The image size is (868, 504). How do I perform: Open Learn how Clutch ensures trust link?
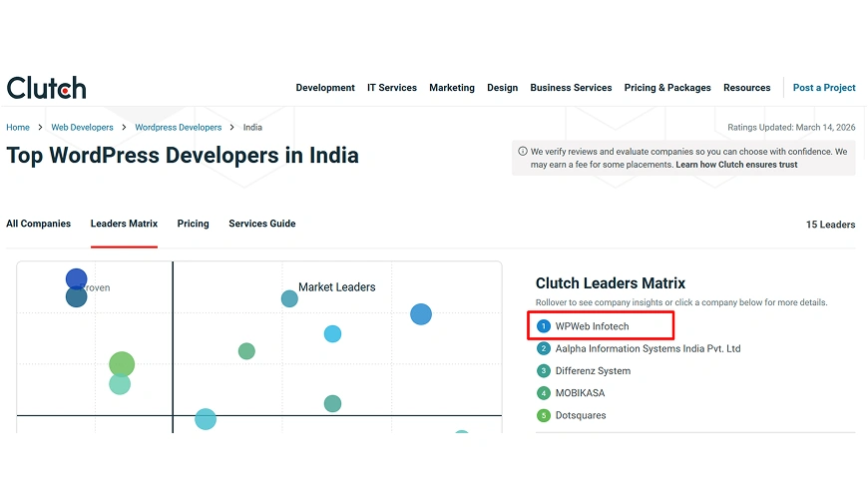pyautogui.click(x=736, y=165)
